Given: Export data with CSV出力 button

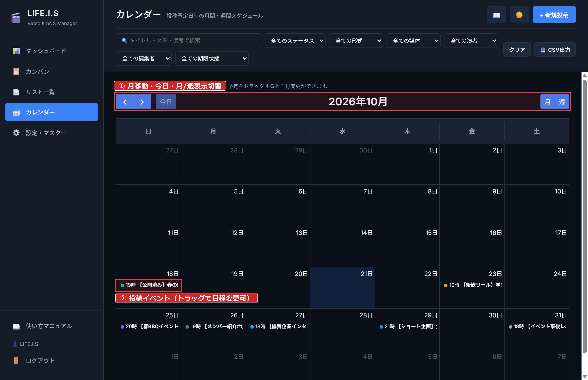Looking at the screenshot, I should (555, 50).
